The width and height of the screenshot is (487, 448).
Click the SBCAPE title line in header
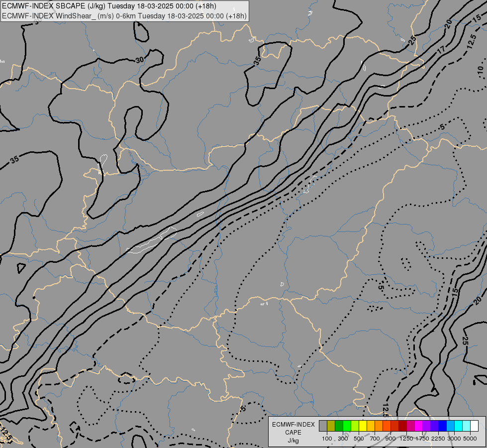pyautogui.click(x=109, y=6)
